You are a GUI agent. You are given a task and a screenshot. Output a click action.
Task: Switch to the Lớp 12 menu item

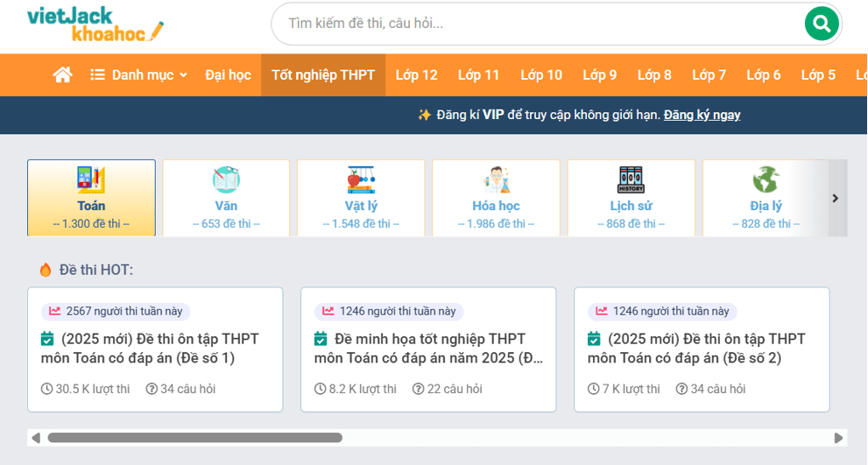point(416,75)
